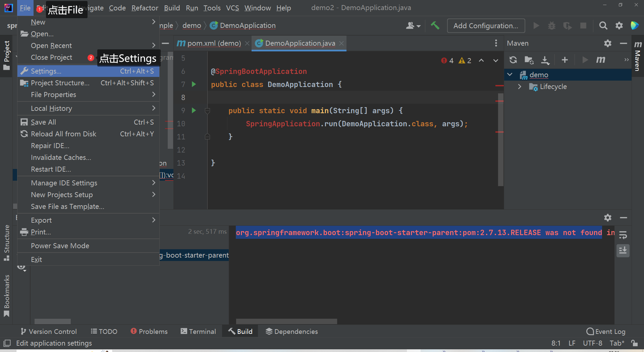Jump to previous highlighted error arrow
Viewport: 644px width, 352px height.
click(481, 60)
